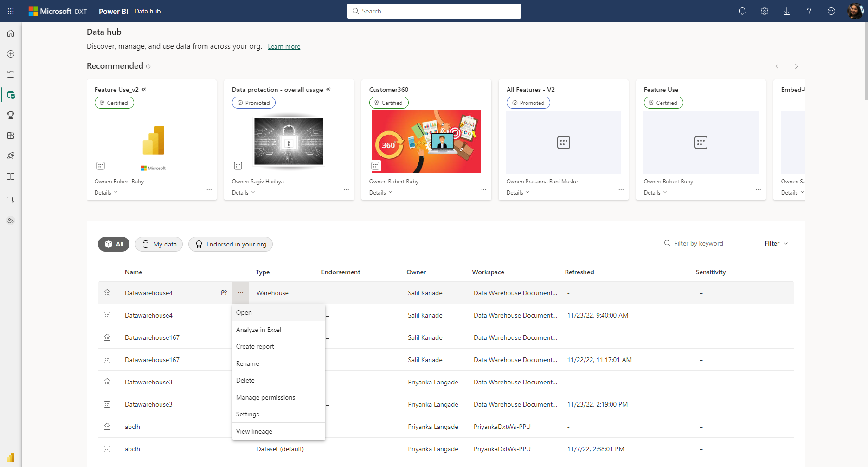The width and height of the screenshot is (868, 467).
Task: Select Endorsed in your org filter
Action: point(231,244)
